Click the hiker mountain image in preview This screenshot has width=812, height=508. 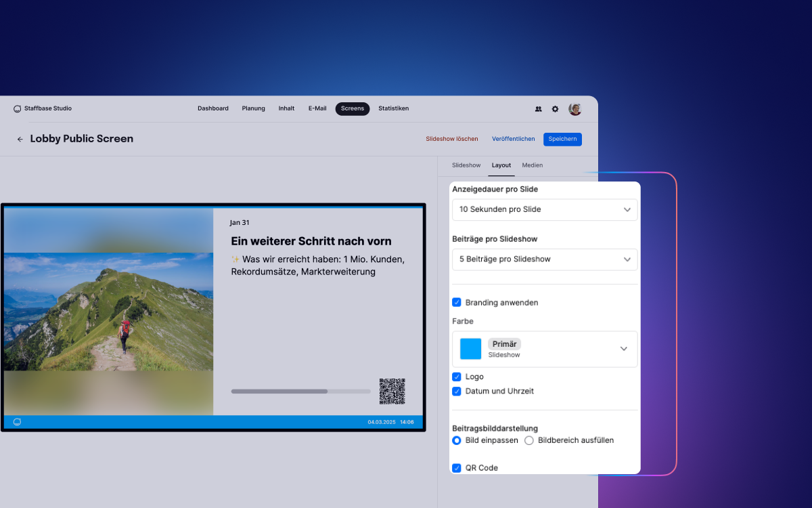pos(109,312)
